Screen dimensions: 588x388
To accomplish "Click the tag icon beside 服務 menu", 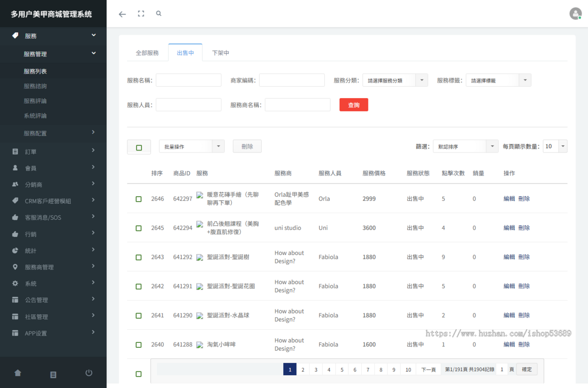I will click(x=15, y=35).
